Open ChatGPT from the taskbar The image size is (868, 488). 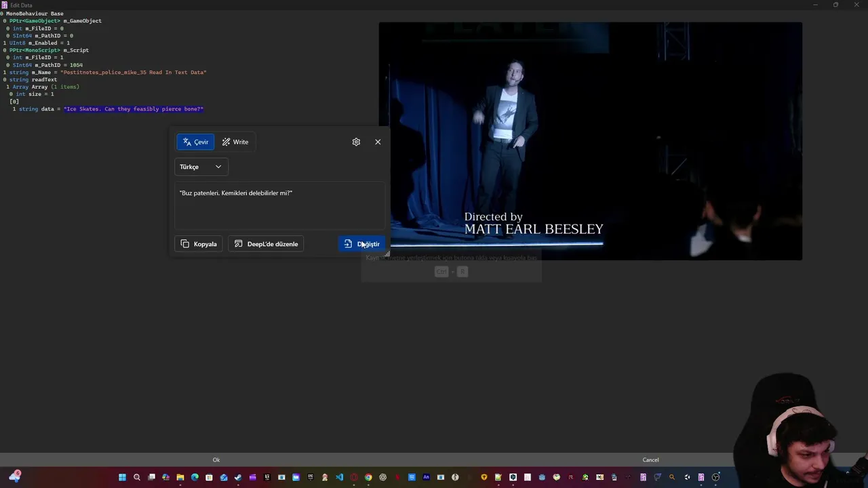click(382, 477)
